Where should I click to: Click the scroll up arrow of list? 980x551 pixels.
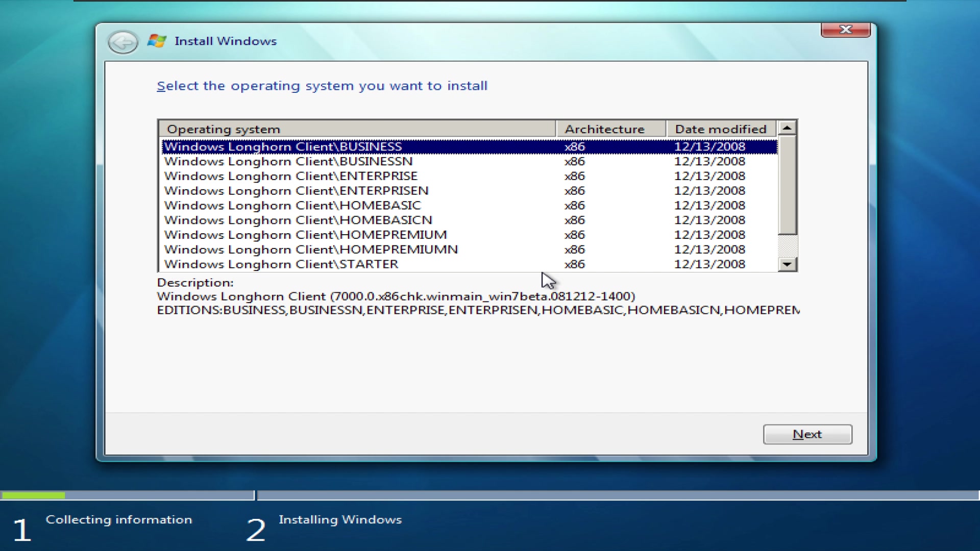(788, 128)
